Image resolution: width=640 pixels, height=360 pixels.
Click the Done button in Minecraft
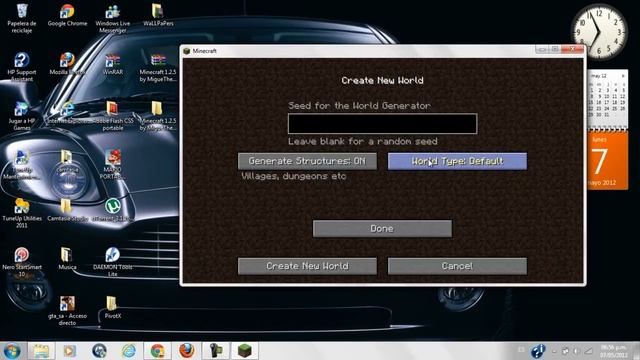[x=382, y=229]
